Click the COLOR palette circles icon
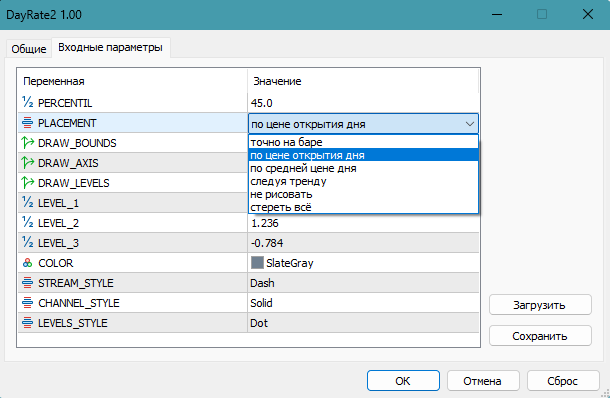610x398 pixels. [28, 263]
